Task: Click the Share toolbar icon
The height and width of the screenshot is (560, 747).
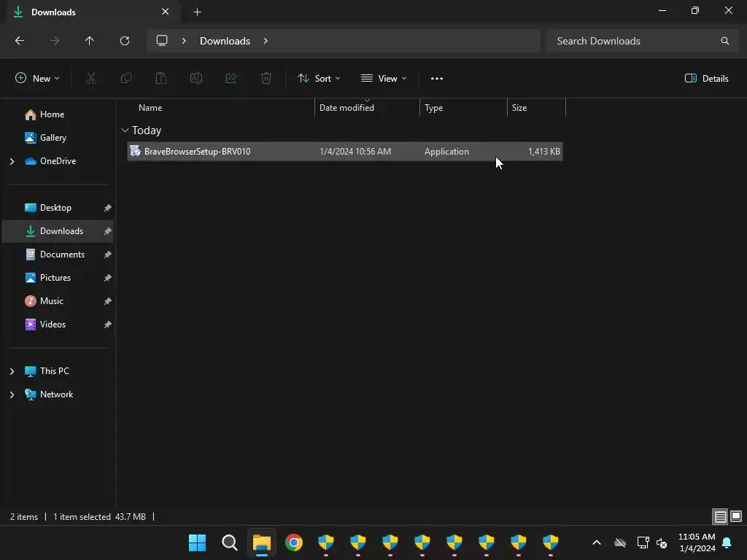Action: point(231,79)
